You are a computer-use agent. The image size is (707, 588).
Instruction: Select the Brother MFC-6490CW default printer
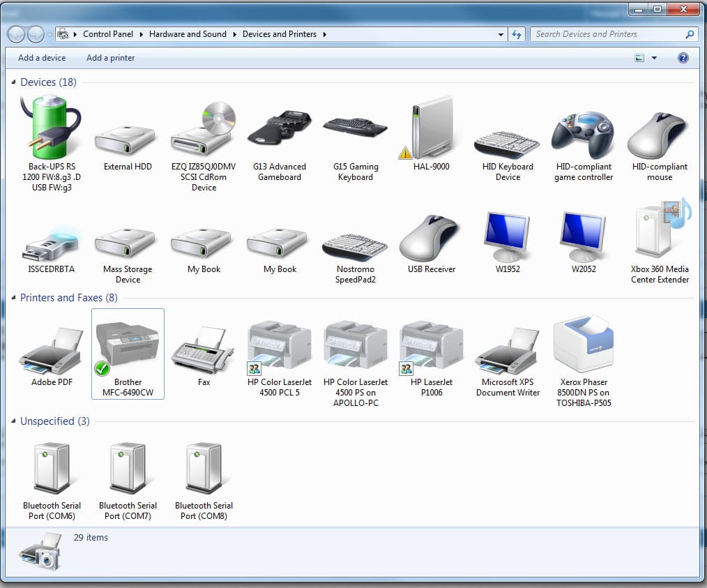click(128, 354)
